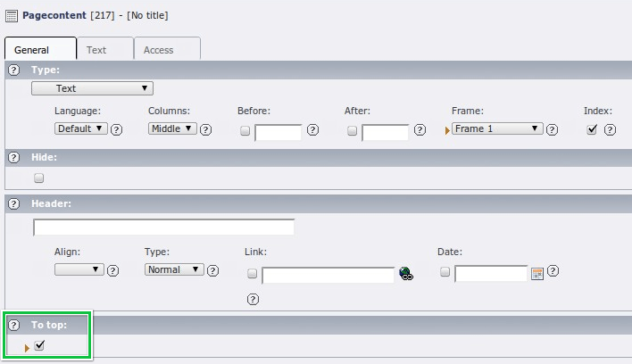
Task: Uncheck the To top checkbox
Action: point(39,345)
